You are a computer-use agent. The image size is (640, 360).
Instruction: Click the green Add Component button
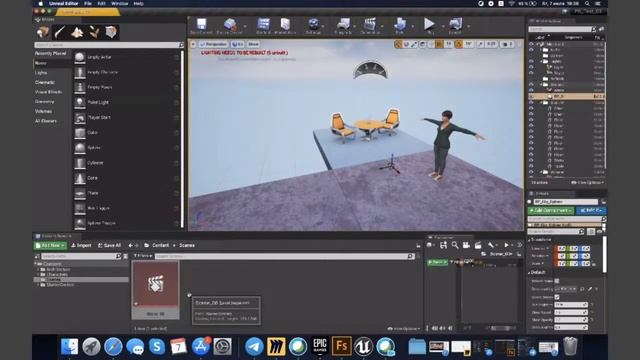coord(551,210)
